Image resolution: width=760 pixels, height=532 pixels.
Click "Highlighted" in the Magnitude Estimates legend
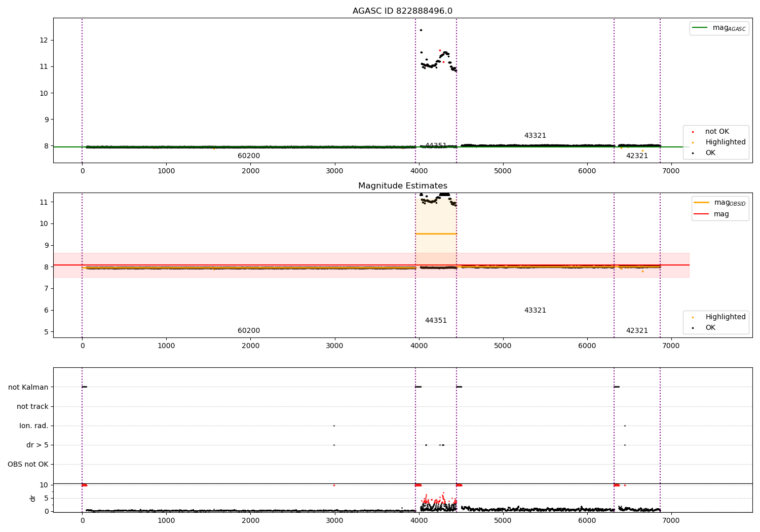pos(719,317)
